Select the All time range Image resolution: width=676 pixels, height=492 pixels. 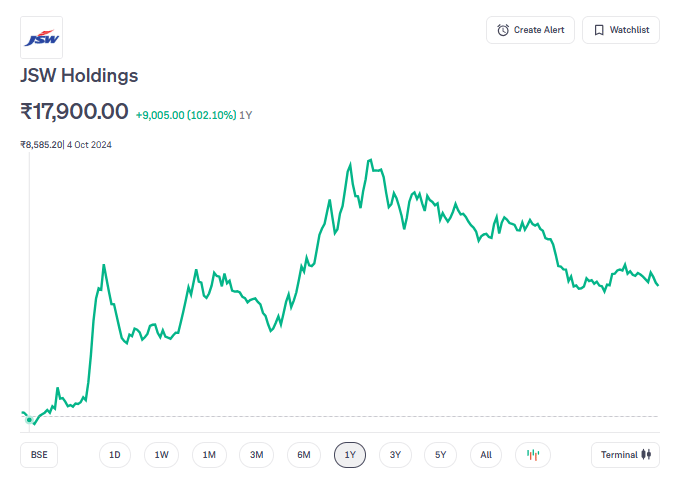tap(486, 455)
